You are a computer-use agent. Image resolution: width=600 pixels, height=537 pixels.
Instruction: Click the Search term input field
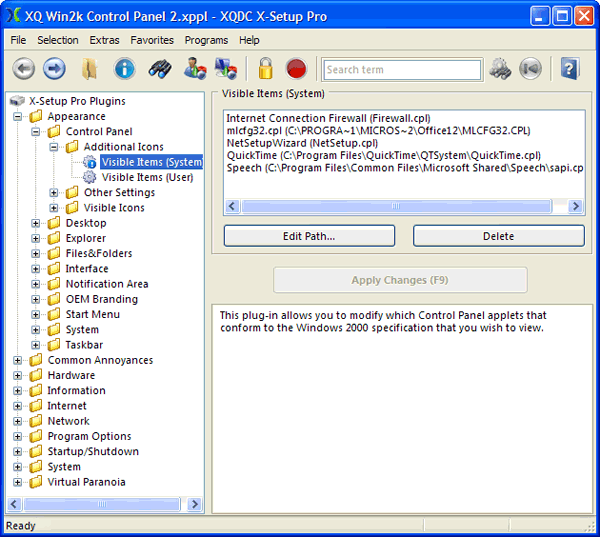(x=402, y=69)
